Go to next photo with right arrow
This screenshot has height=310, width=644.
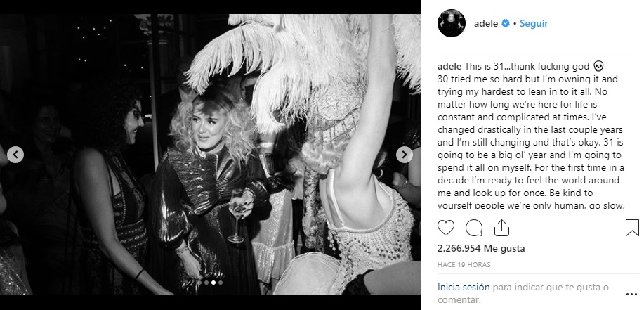[x=404, y=155]
